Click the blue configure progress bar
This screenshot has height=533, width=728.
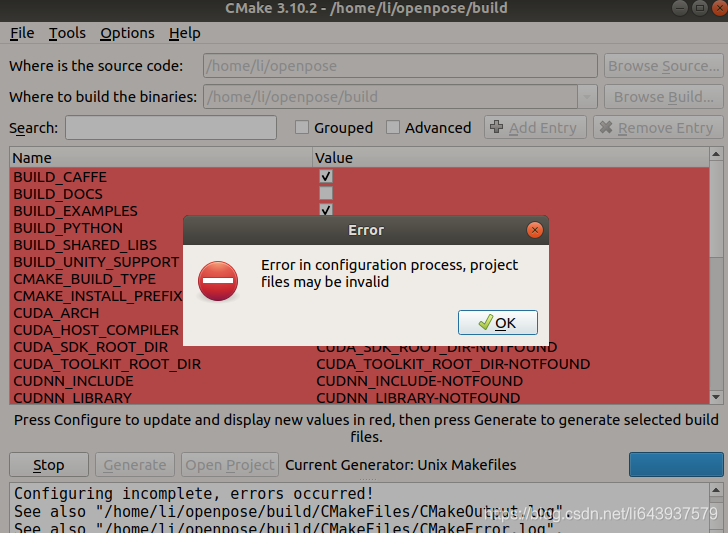tap(676, 465)
